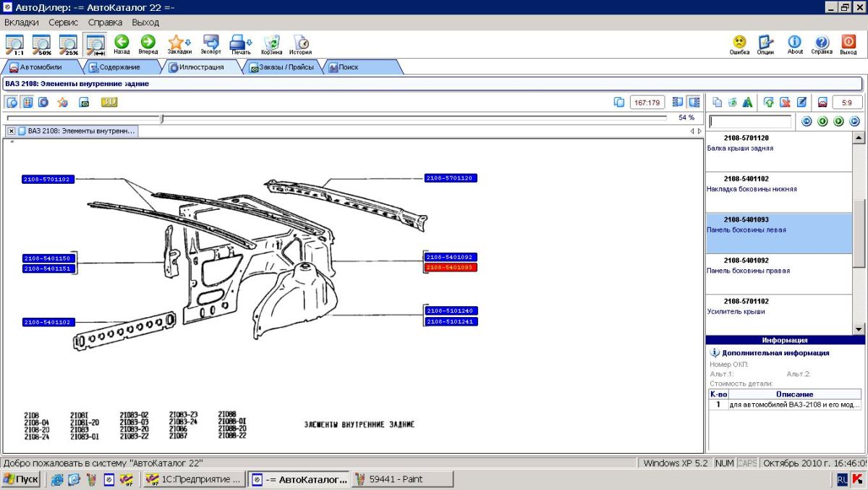
Task: Click the left tab scroll arrow
Action: pyautogui.click(x=692, y=131)
